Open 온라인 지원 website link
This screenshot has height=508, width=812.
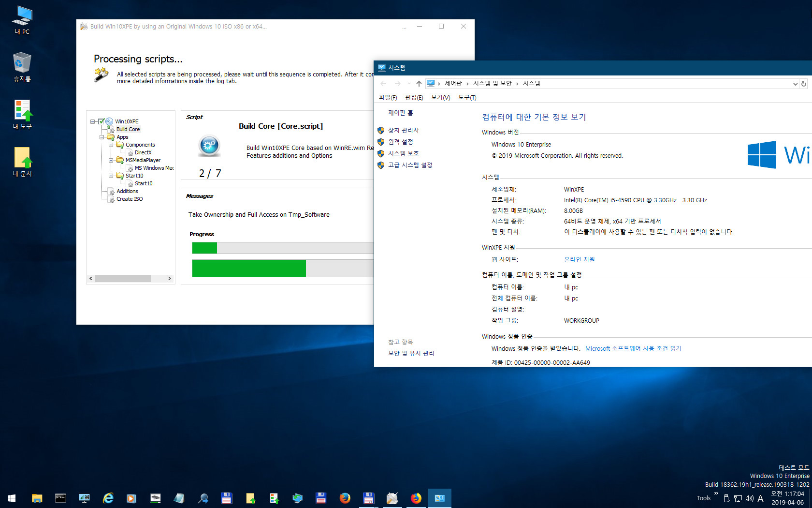[579, 259]
